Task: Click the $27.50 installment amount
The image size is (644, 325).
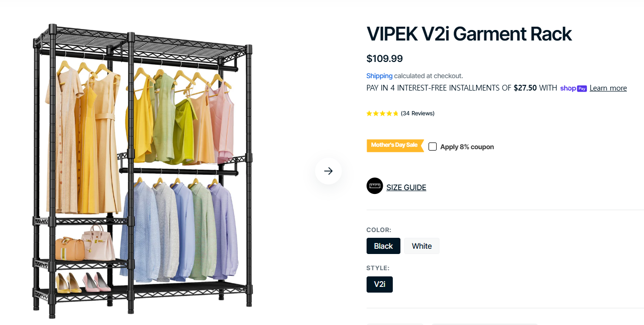Action: 525,88
